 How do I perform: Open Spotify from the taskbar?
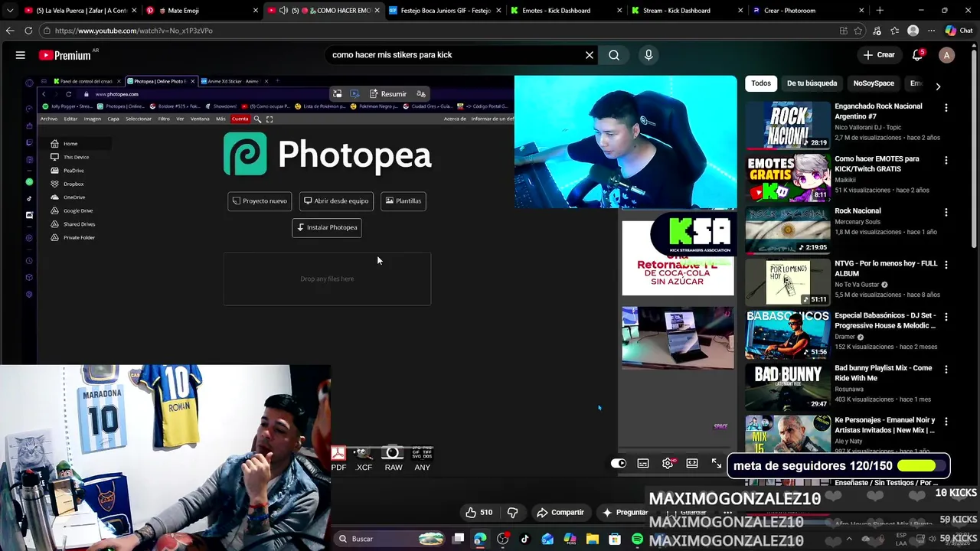tap(637, 539)
